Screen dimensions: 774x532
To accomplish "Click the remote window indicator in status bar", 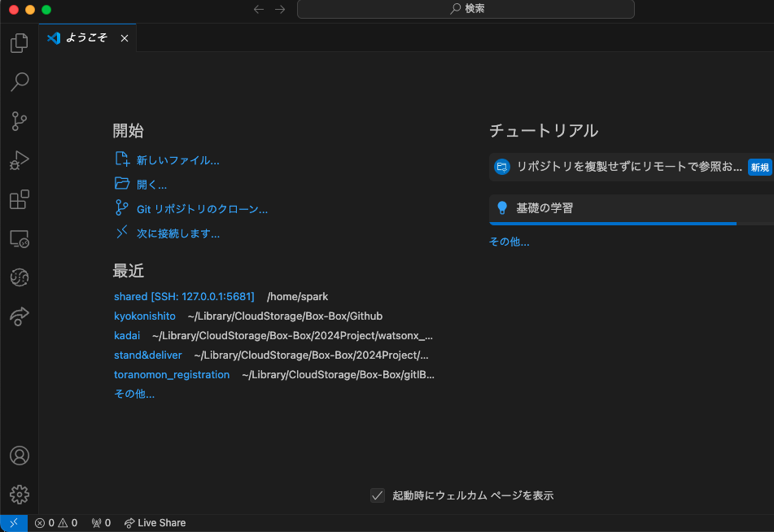I will coord(14,522).
